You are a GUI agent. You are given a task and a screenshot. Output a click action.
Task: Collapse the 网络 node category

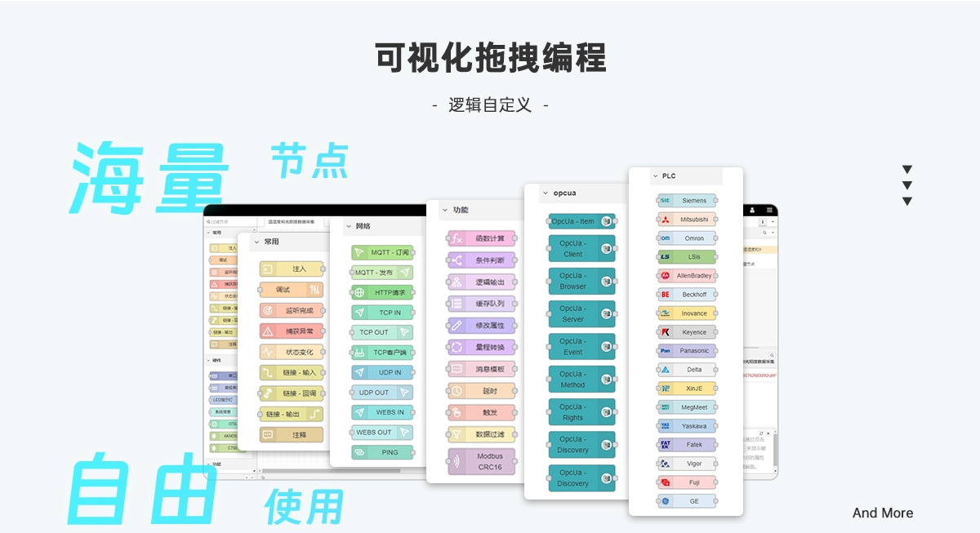pyautogui.click(x=348, y=226)
